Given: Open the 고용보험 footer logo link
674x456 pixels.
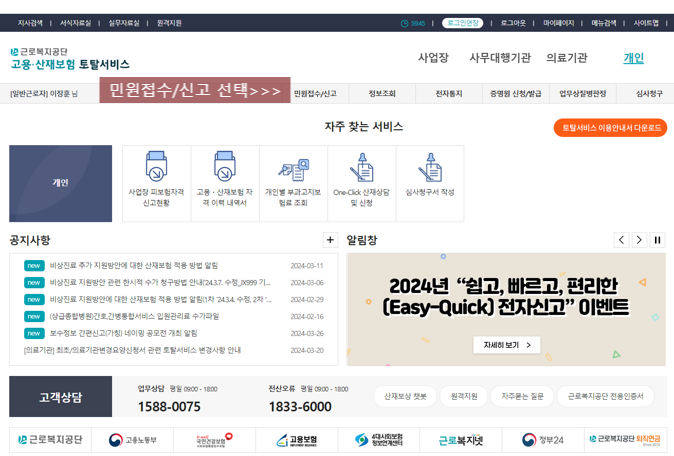Looking at the screenshot, I should (x=297, y=440).
